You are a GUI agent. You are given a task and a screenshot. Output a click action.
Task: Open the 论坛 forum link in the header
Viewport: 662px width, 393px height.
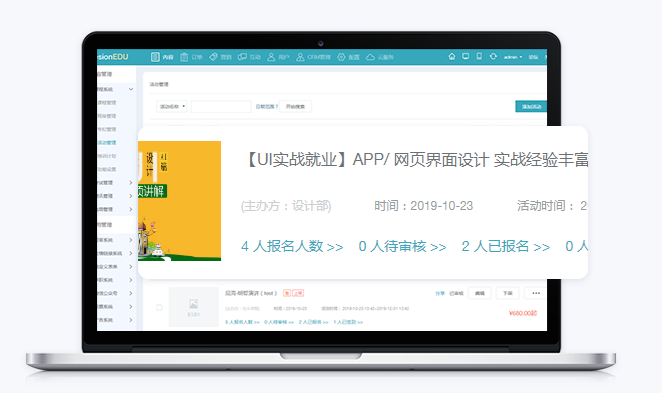pos(533,57)
